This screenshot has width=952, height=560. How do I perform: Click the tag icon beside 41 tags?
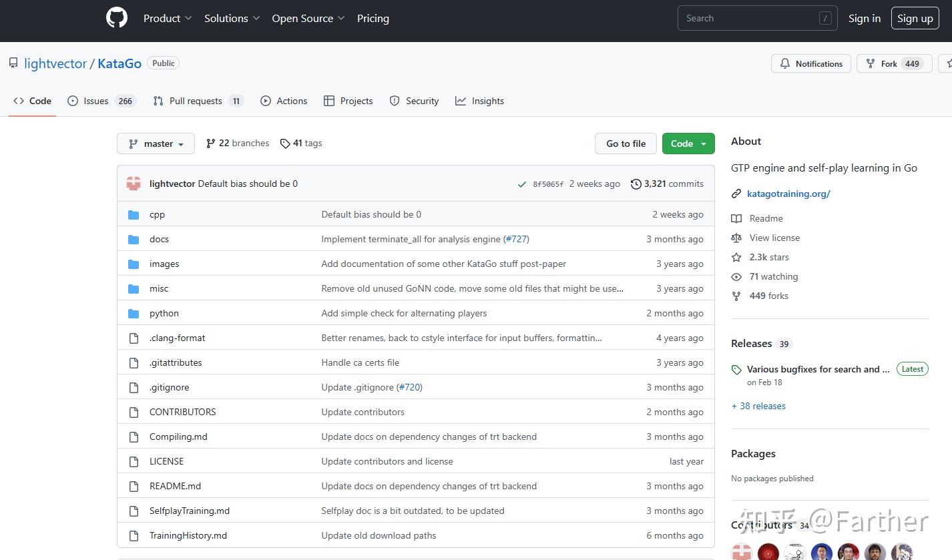(285, 144)
